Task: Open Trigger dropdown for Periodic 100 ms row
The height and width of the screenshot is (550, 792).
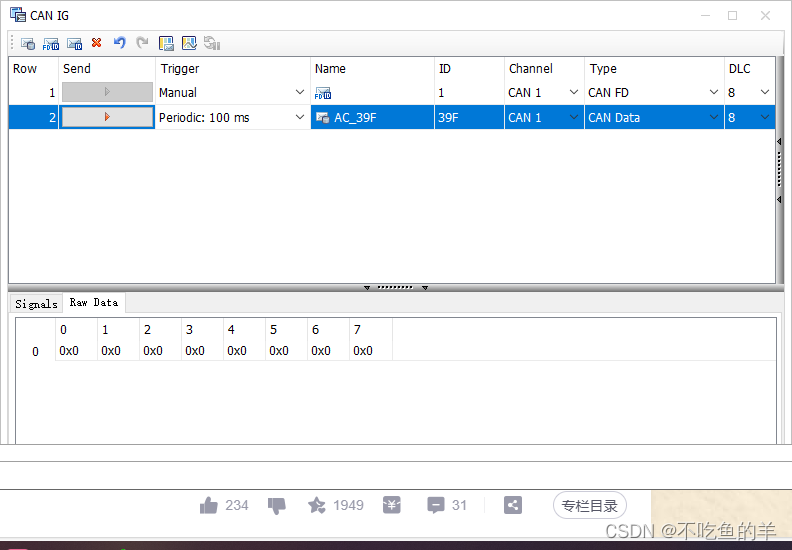Action: pyautogui.click(x=300, y=117)
